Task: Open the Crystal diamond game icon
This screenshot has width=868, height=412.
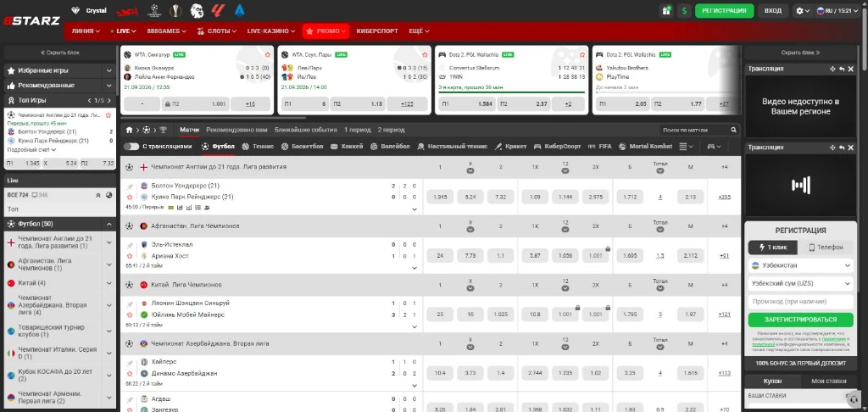Action: coord(76,10)
